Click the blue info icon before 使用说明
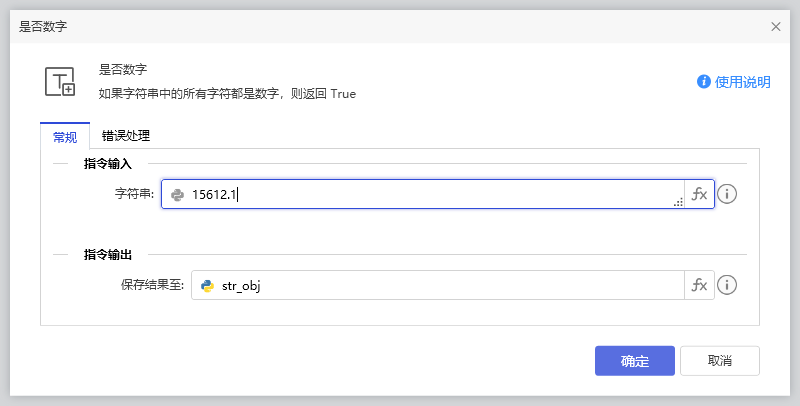 704,82
